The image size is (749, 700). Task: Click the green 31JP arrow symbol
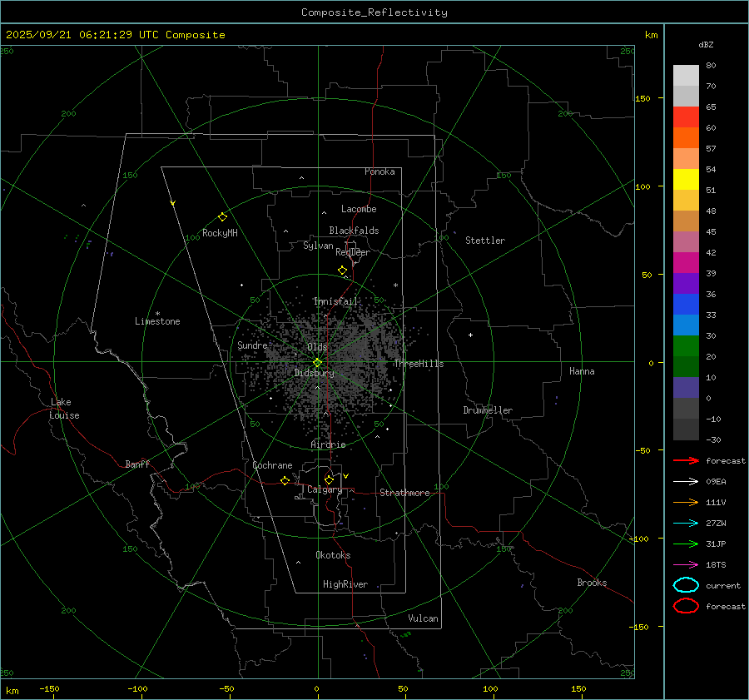(686, 544)
